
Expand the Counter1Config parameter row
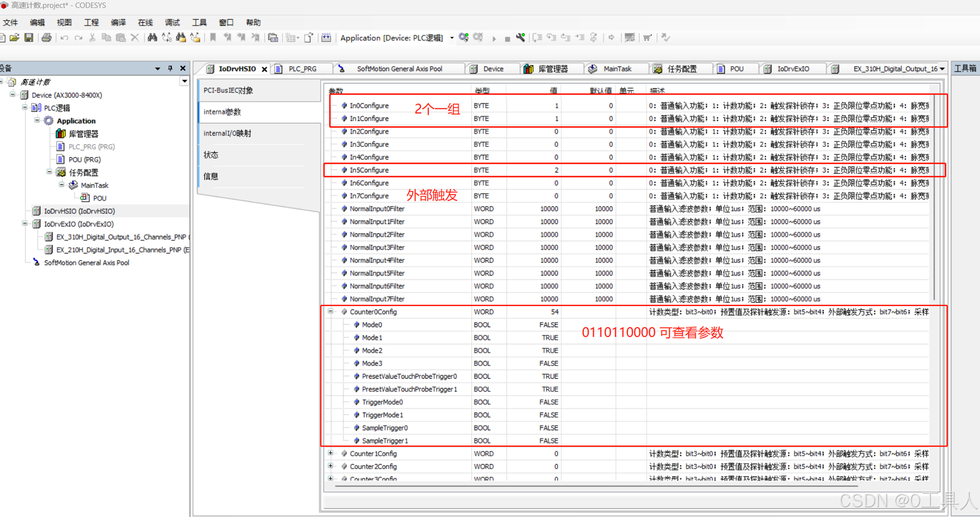(330, 453)
